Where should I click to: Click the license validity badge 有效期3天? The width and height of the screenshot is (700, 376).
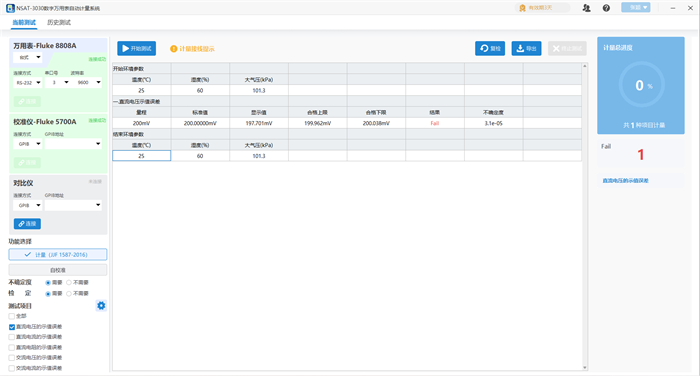[542, 8]
